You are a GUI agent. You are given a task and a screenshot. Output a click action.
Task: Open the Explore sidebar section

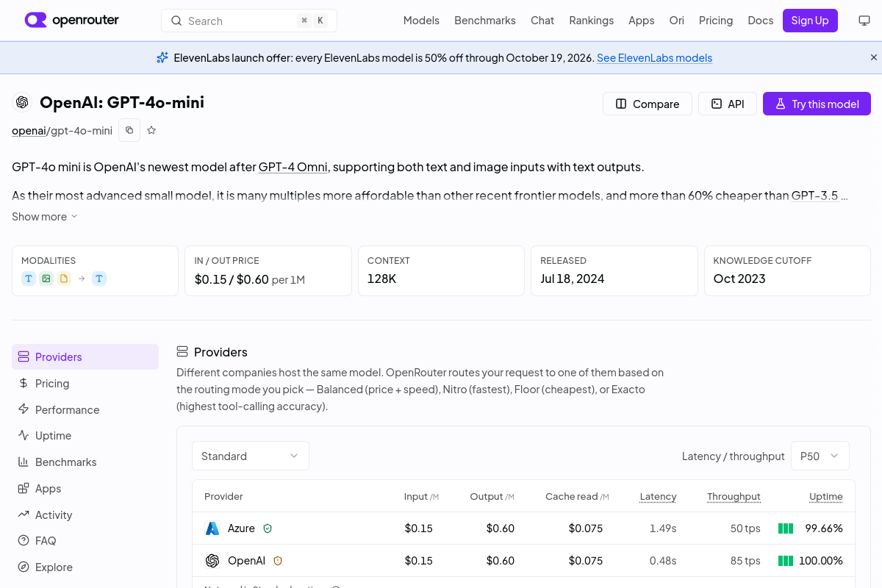coord(85,567)
